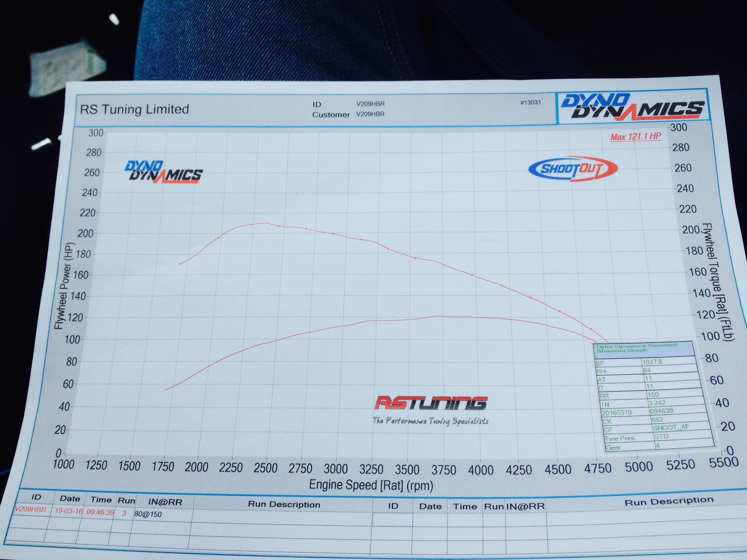This screenshot has height=560, width=747.
Task: Click the Flywheel Power (HP) axis label
Action: coord(63,285)
